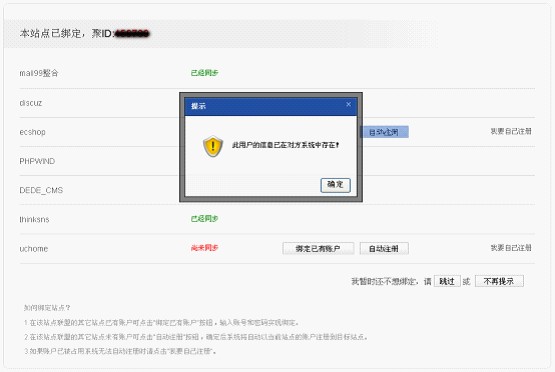Select the DEDE_CMS row label
Image resolution: width=555 pixels, height=372 pixels.
(41, 190)
